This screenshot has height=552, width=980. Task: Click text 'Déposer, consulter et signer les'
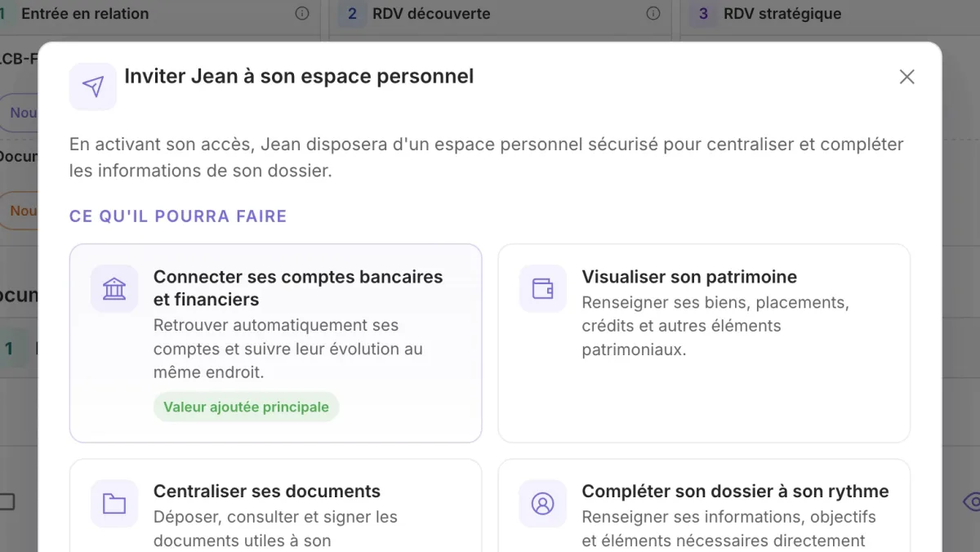[x=275, y=517]
